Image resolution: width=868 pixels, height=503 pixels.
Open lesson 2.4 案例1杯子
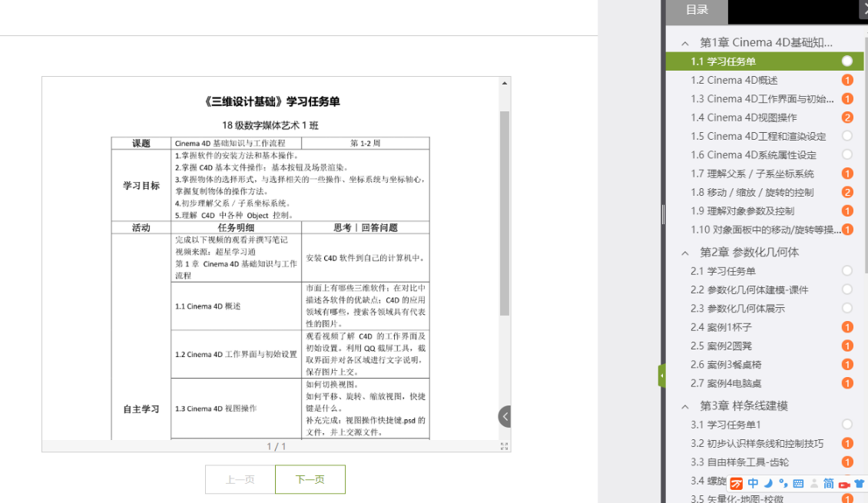tap(710, 327)
